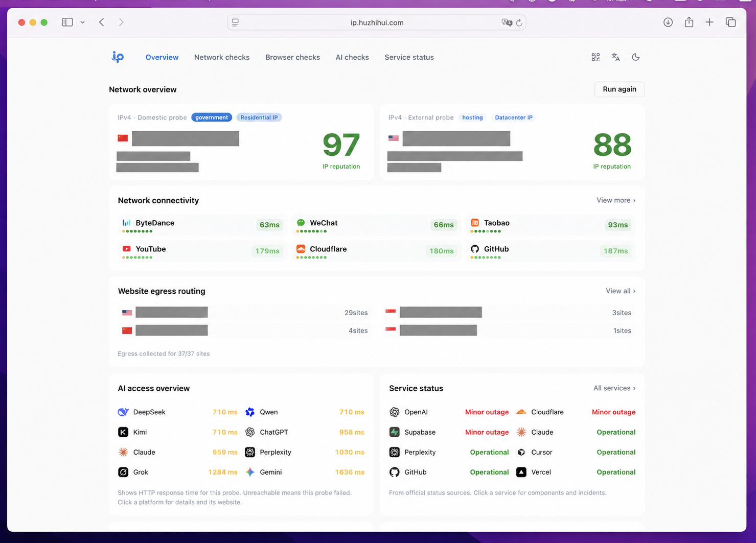This screenshot has width=756, height=543.
Task: Open the Safari share menu
Action: coord(689,22)
